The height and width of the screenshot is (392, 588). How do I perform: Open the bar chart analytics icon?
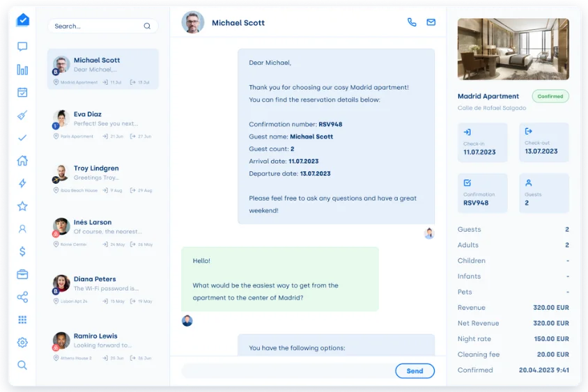click(x=22, y=70)
